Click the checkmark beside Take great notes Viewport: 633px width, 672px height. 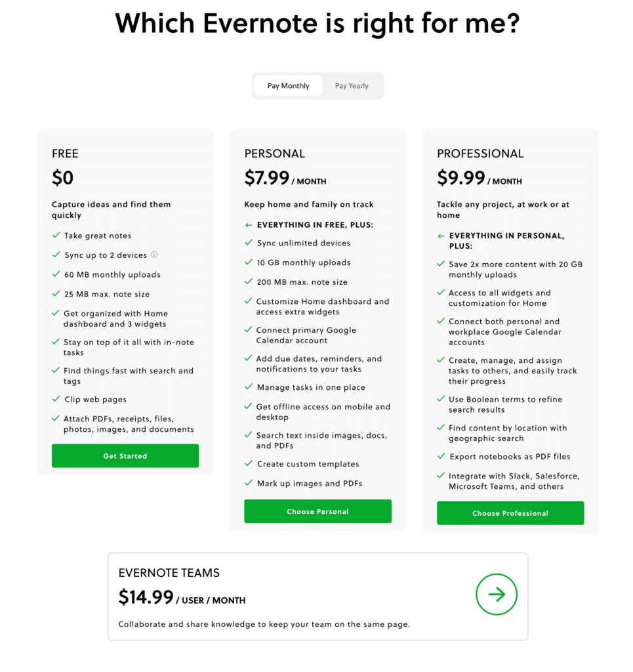pos(56,236)
